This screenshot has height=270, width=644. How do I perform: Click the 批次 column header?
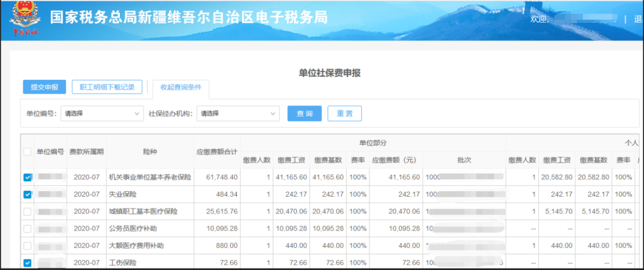pyautogui.click(x=464, y=160)
